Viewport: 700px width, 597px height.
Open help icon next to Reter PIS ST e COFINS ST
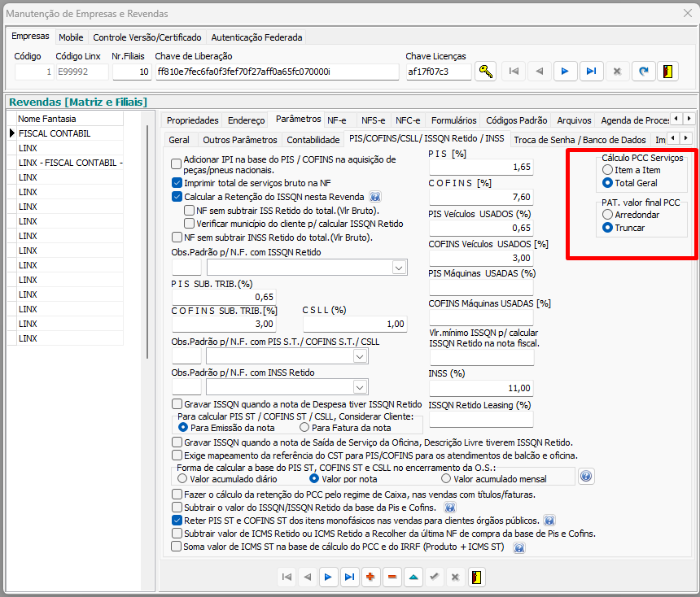549,521
